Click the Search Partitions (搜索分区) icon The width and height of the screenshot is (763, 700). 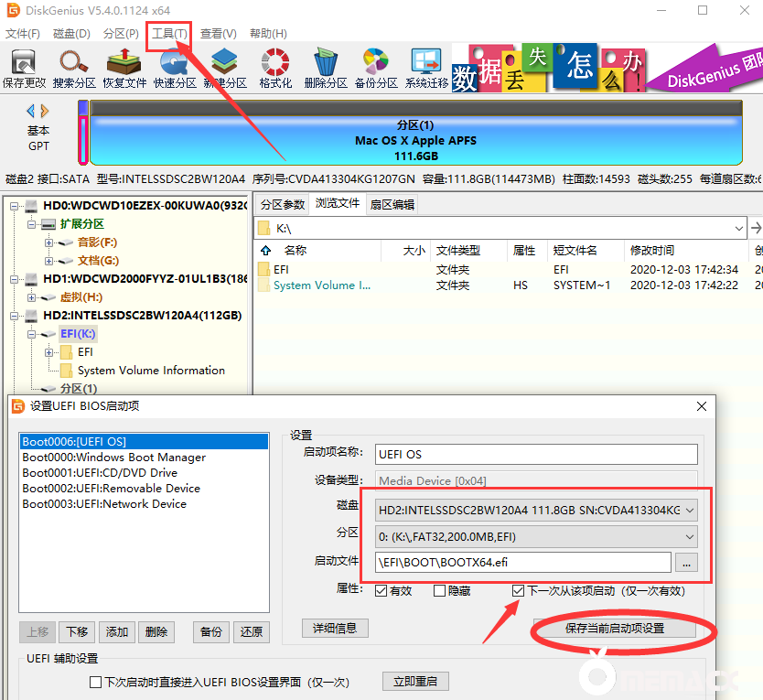74,68
